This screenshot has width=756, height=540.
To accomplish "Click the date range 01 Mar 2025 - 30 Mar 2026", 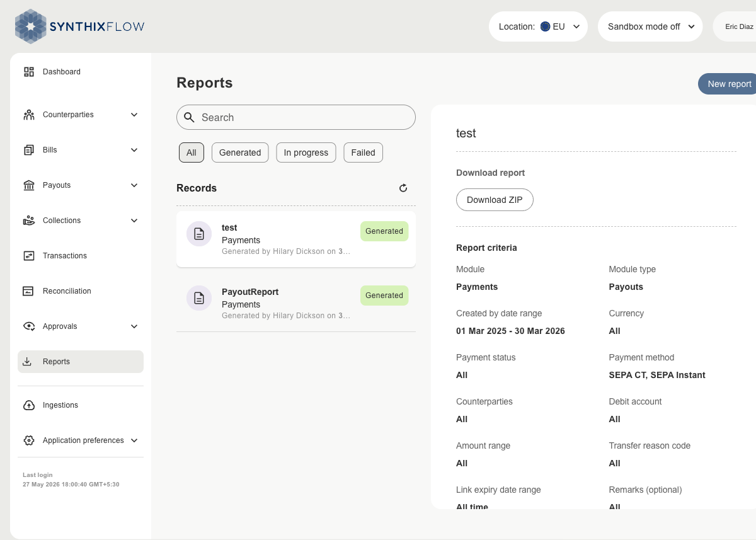I will click(x=510, y=331).
